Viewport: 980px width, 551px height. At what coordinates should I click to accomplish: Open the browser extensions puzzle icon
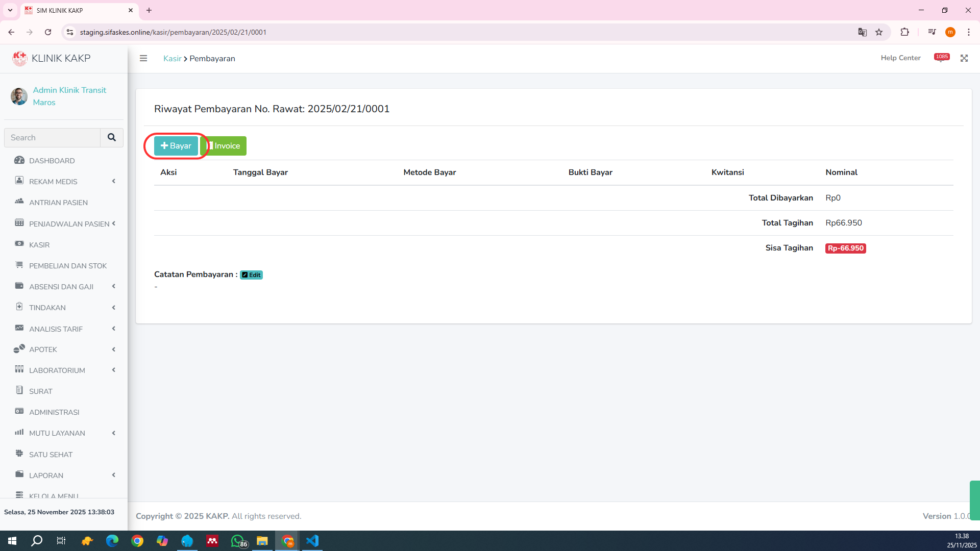[904, 32]
